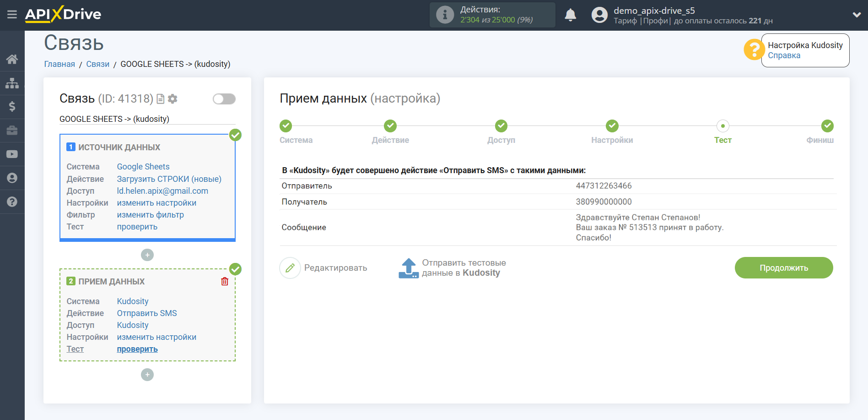Image resolution: width=868 pixels, height=420 pixels.
Task: Open YouTube video icon in sidebar
Action: click(12, 154)
